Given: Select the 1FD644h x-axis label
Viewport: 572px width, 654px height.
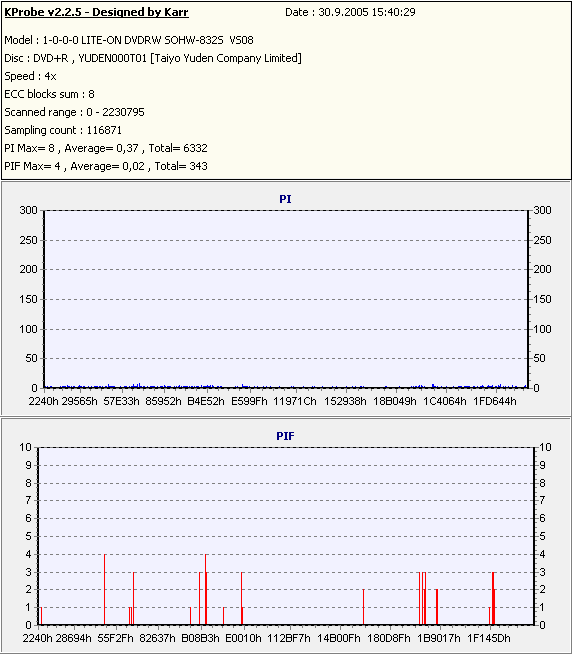Looking at the screenshot, I should coord(495,401).
